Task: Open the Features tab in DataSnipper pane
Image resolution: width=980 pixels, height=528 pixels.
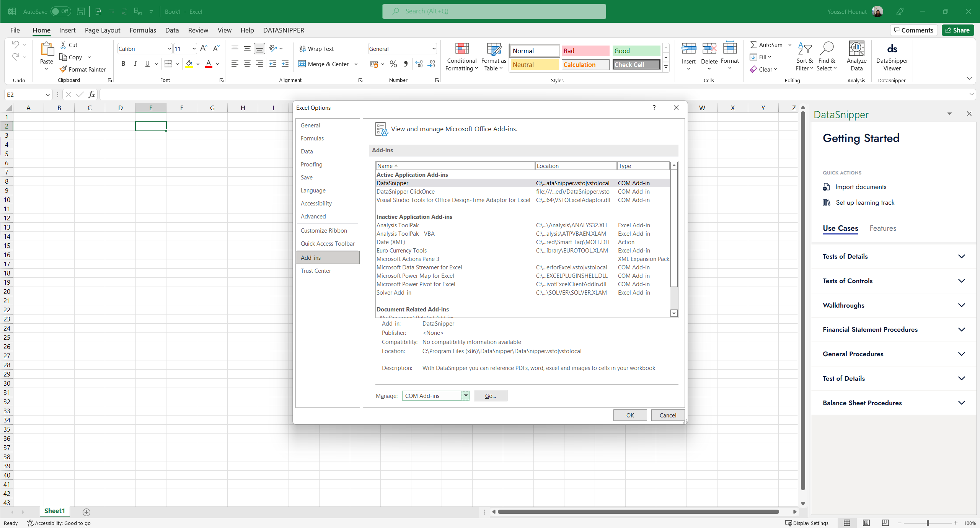Action: click(x=883, y=228)
